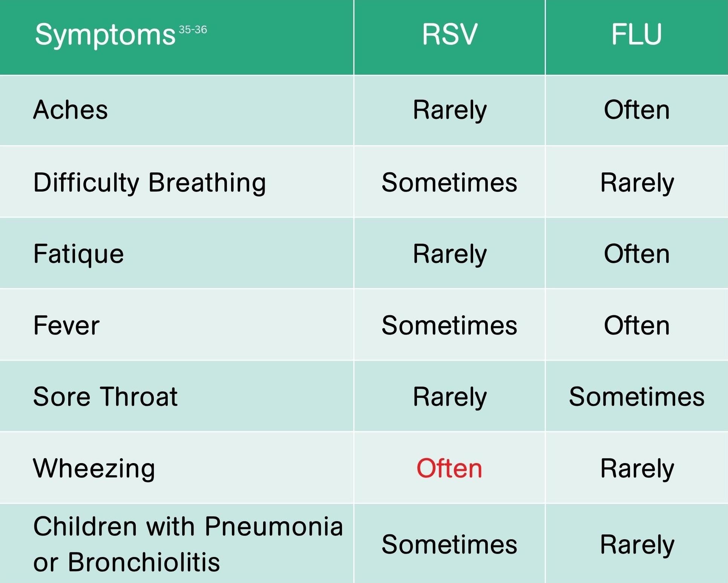
Task: Click FLU Sometimes cell for Sore Throat
Action: click(x=636, y=397)
